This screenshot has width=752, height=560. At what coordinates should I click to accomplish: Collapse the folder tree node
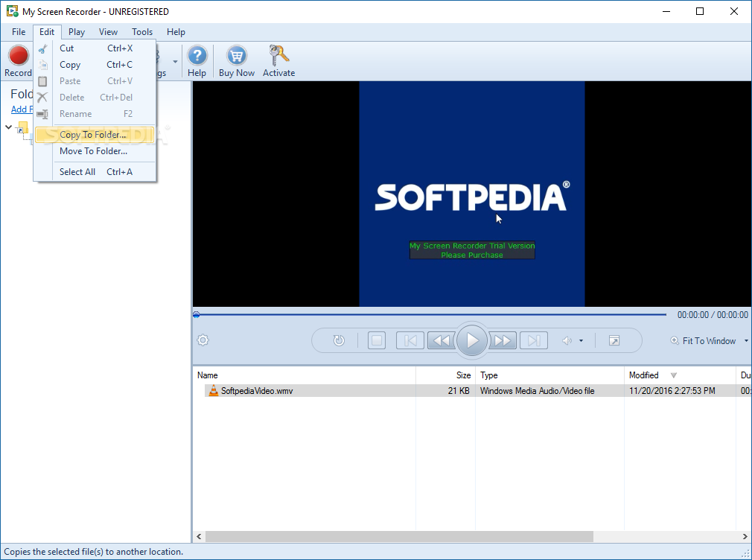click(x=9, y=127)
